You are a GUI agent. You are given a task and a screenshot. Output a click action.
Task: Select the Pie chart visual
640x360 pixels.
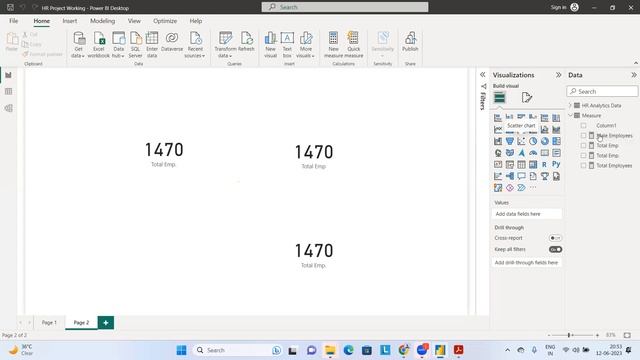tap(533, 141)
